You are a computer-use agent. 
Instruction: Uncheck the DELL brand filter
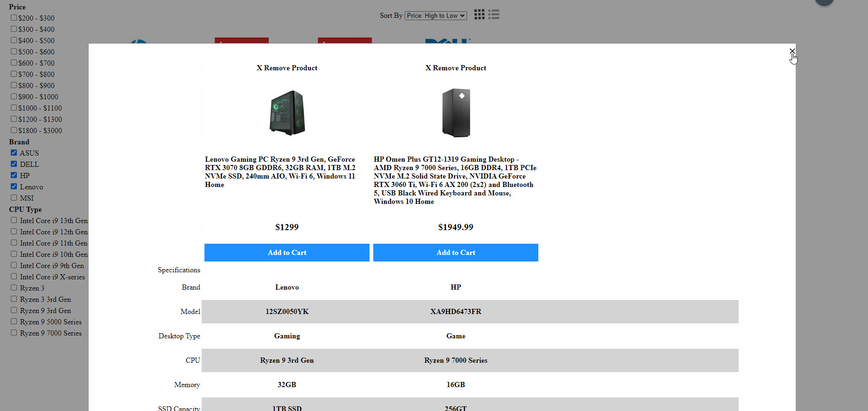point(14,164)
